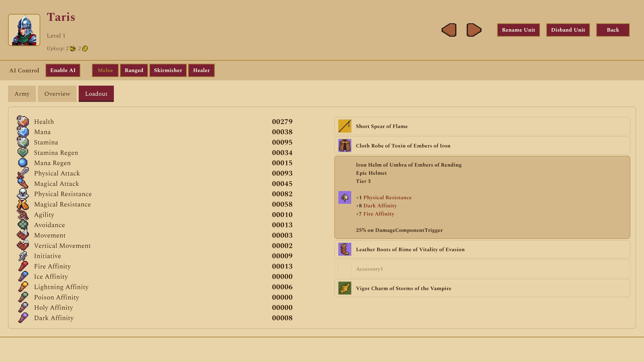Expand Vigor Charm of Storms item row

(482, 288)
